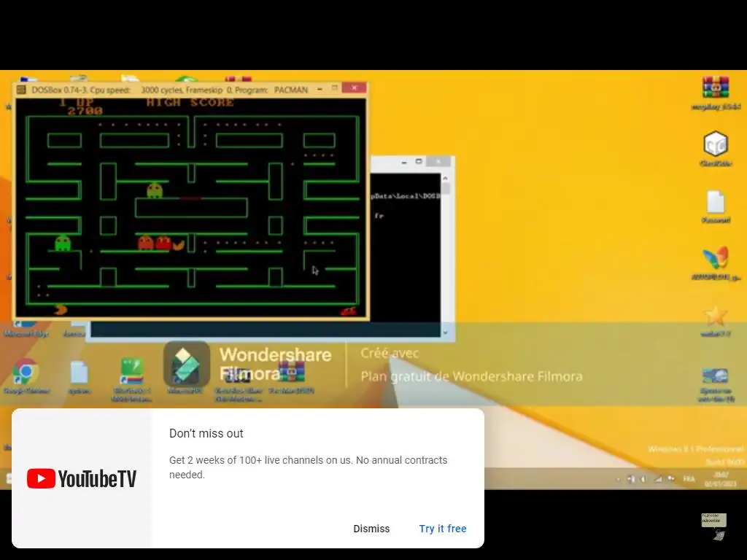This screenshot has height=560, width=747.
Task: Click the green ghost at maze left
Action: click(63, 243)
